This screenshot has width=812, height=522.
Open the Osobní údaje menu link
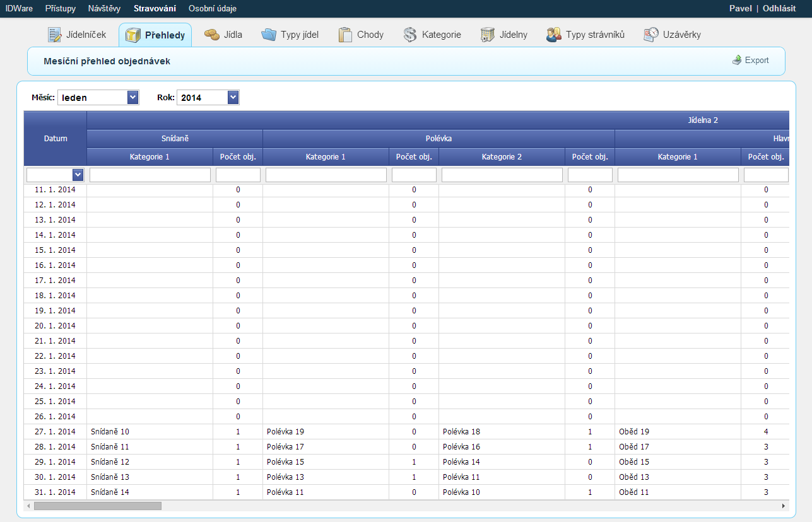(x=213, y=8)
